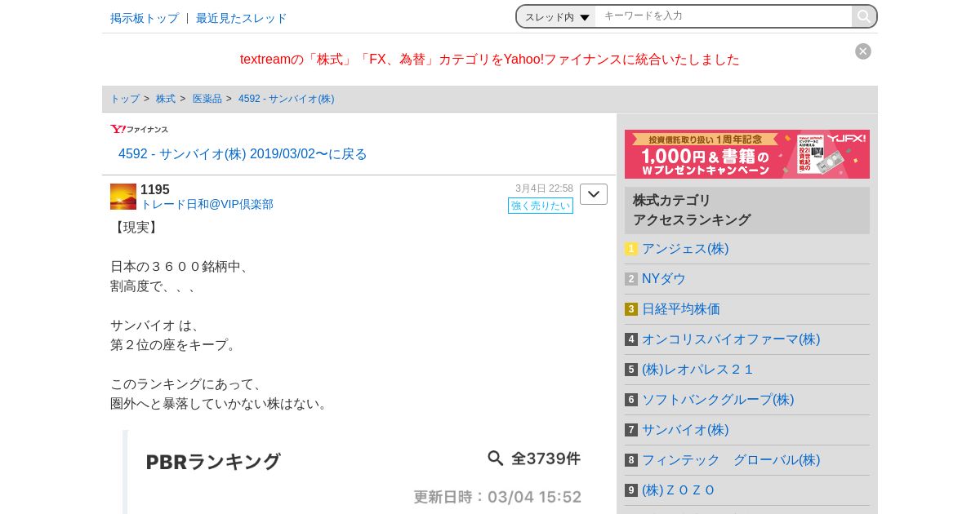This screenshot has width=980, height=514.
Task: Open ranking entry (株)ＺＯＺＯ
Action: click(679, 490)
